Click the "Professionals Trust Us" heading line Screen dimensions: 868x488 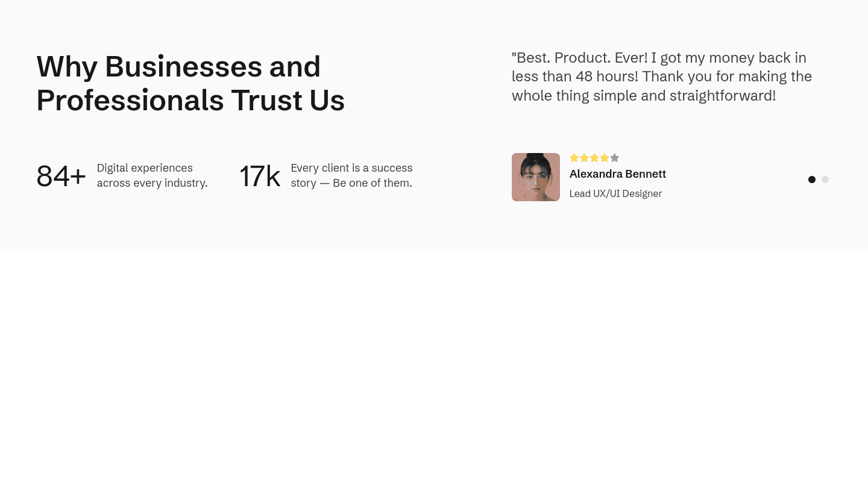(190, 100)
